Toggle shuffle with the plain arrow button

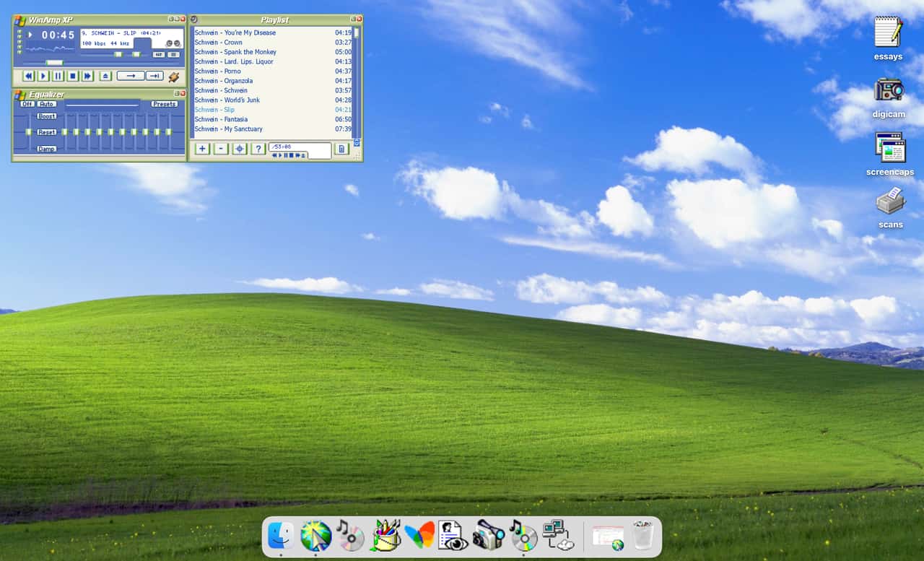tap(131, 76)
